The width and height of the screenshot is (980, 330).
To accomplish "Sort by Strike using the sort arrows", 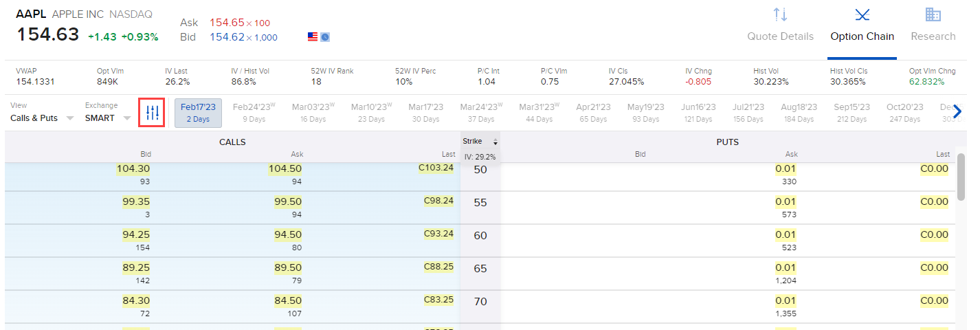I will tap(495, 142).
